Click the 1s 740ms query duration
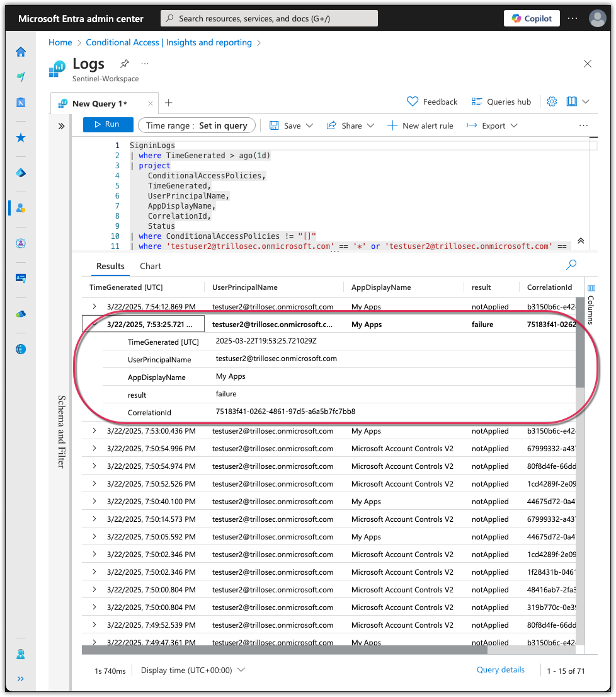This screenshot has width=616, height=697. point(110,671)
